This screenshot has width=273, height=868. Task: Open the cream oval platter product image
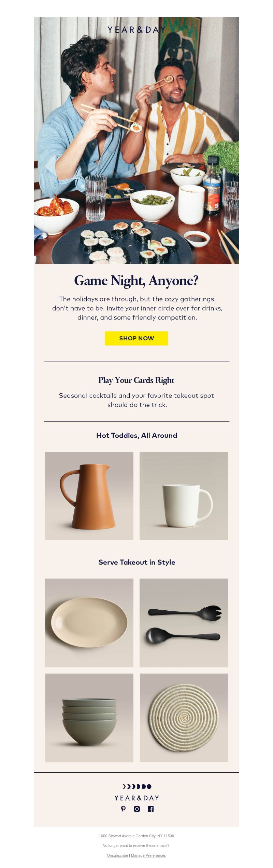(89, 623)
